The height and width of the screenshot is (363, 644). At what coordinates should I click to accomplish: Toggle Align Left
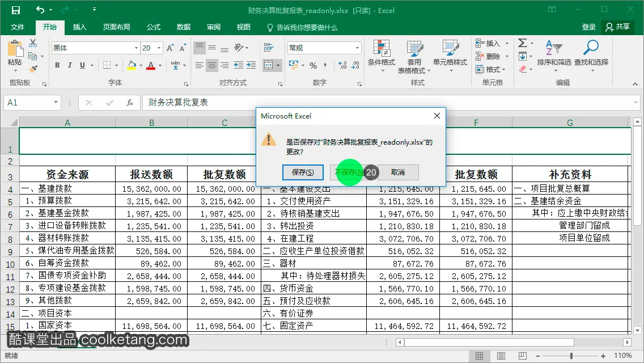(x=199, y=65)
